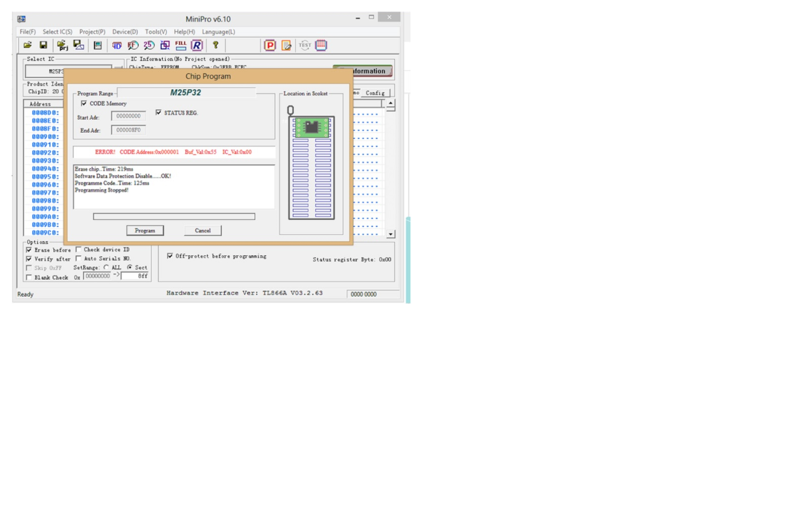Screen dimensions: 799x532
Task: Click the Program button in the dialog
Action: coord(145,230)
